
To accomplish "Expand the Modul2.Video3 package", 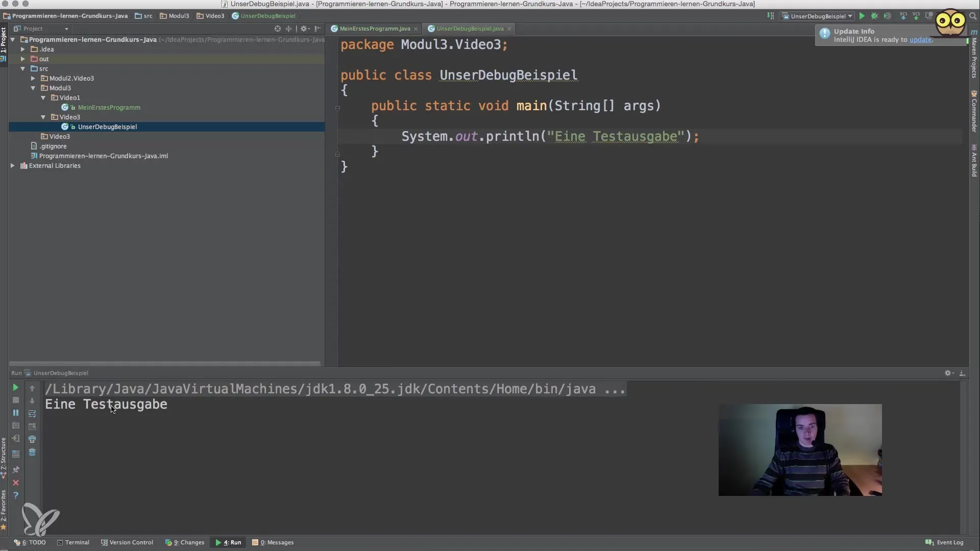I will pyautogui.click(x=33, y=78).
